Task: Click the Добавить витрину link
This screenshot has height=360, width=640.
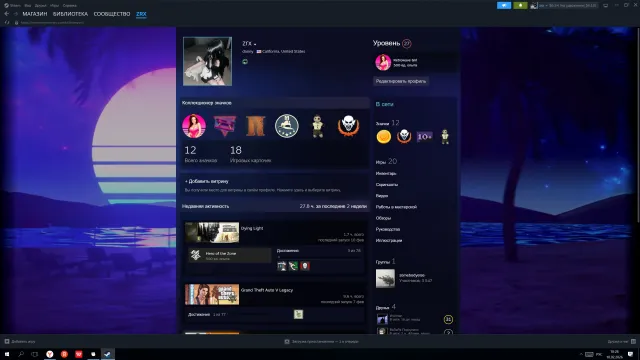Action: click(x=207, y=181)
